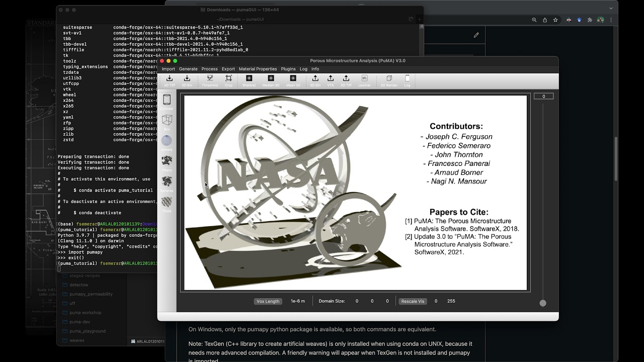Click the Lewiner STL export icon

tap(365, 80)
